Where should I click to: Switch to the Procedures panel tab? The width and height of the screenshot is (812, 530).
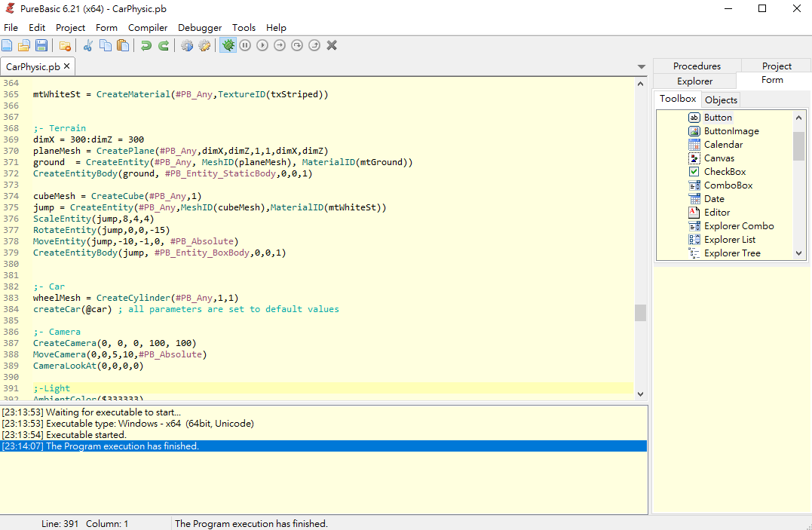tap(697, 66)
